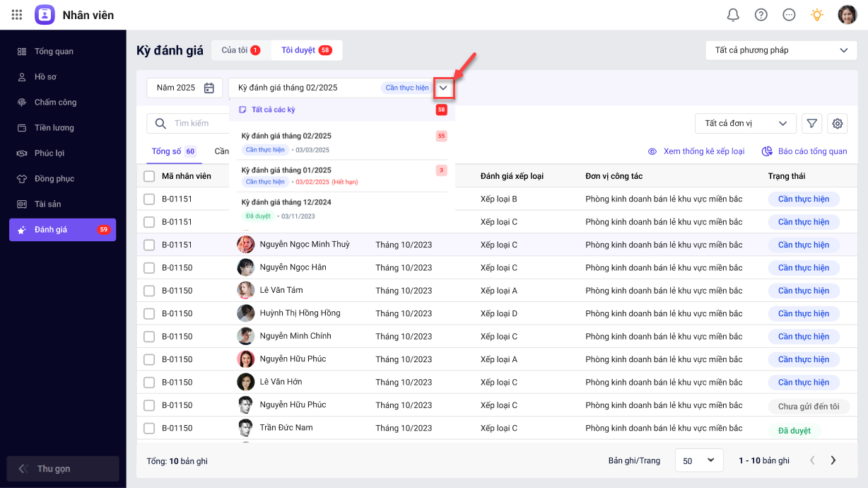Open the user profile avatar
Screen dimensions: 868x488
847,15
